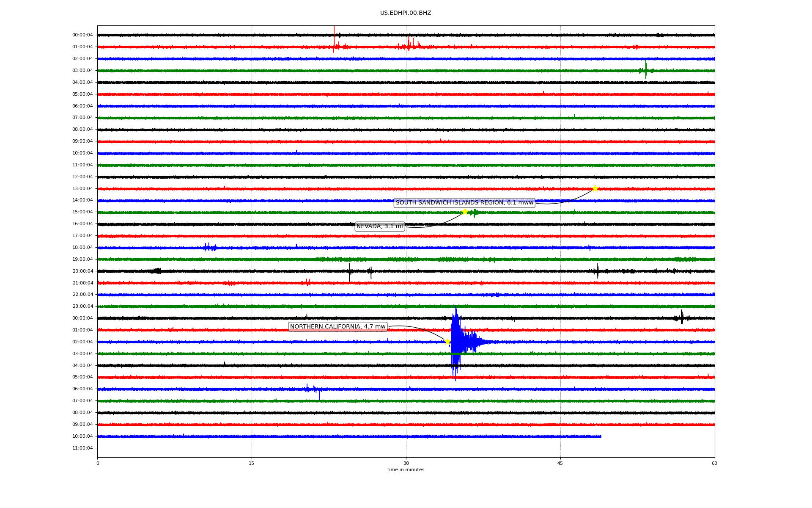
Task: Click the 02:00:04 time label in the upper half
Action: pyautogui.click(x=82, y=59)
